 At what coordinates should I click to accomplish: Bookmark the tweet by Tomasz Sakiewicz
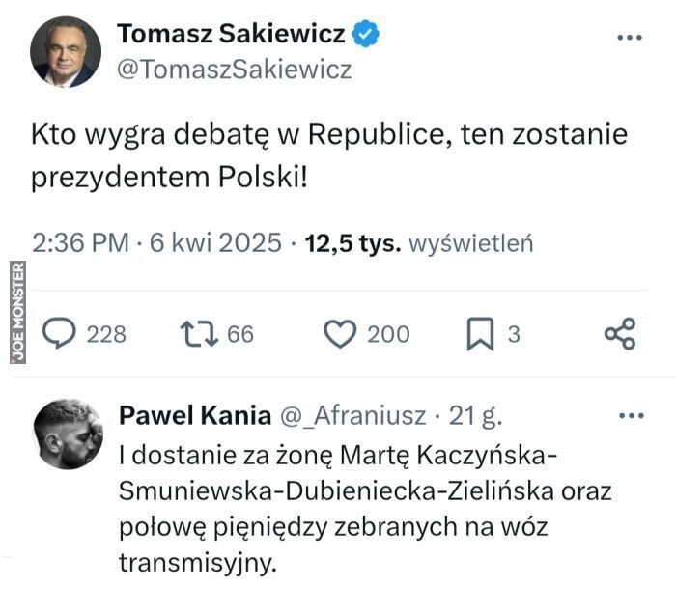coord(480,335)
